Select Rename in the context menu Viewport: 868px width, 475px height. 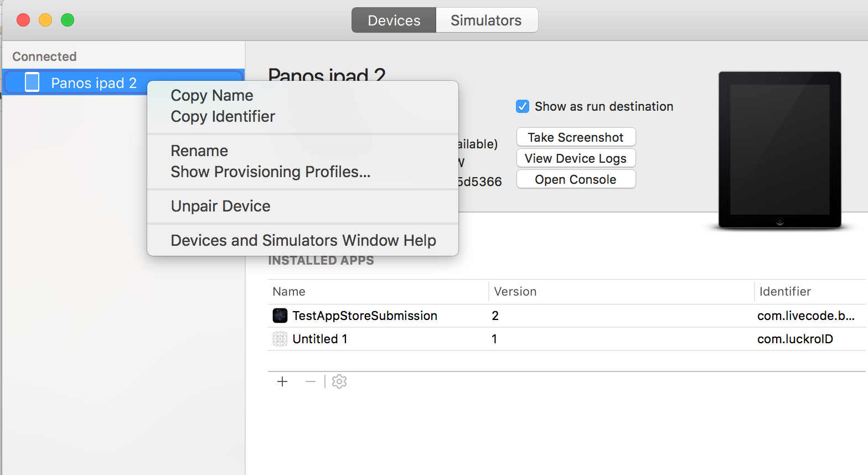click(x=199, y=151)
